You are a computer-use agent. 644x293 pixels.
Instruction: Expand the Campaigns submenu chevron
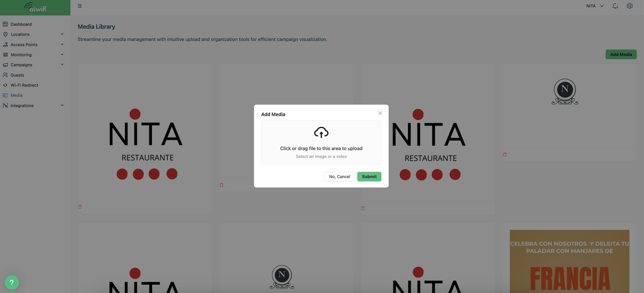click(62, 65)
